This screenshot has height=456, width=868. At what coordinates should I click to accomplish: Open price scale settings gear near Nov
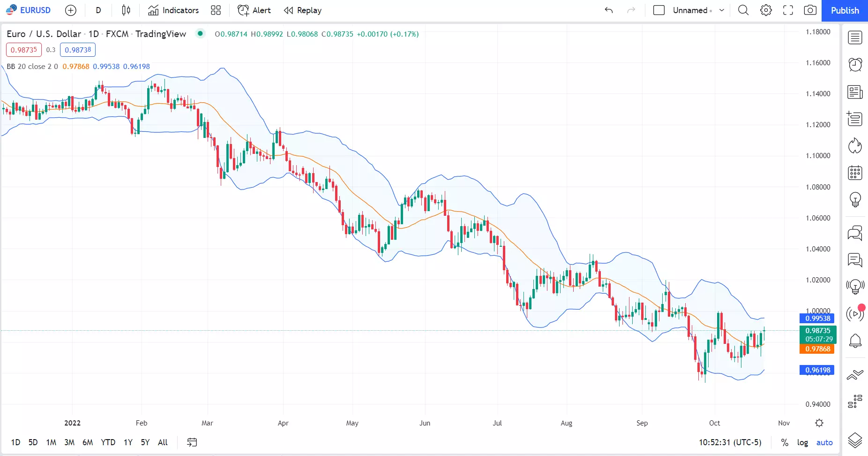(x=819, y=423)
